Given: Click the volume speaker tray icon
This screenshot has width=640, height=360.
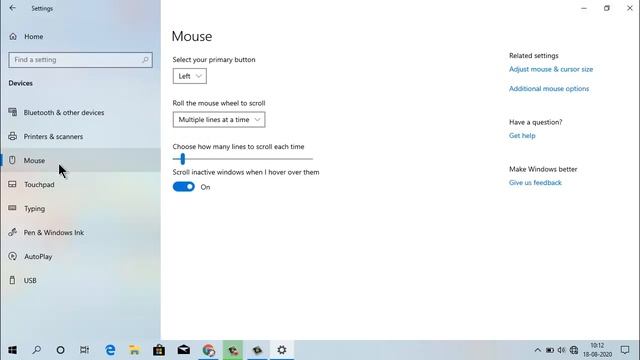Looking at the screenshot, I should coord(562,350).
